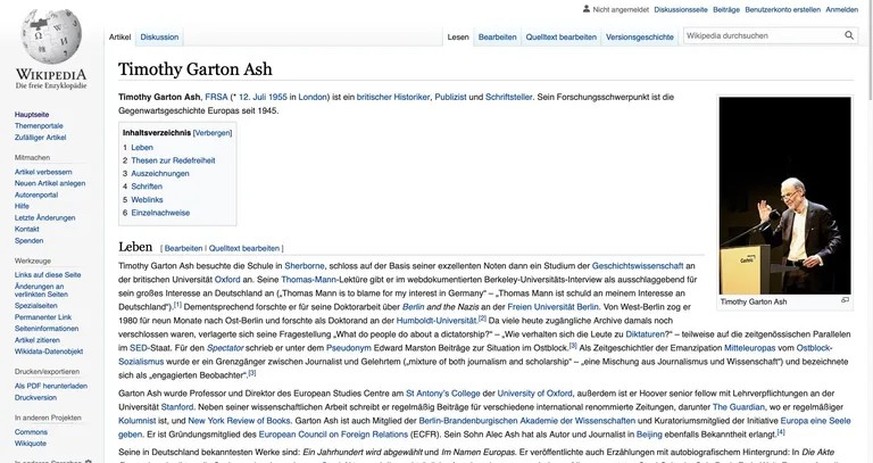Screen dimensions: 873x463
Task: Go to Hauptseite in sidebar
Action: click(x=32, y=115)
